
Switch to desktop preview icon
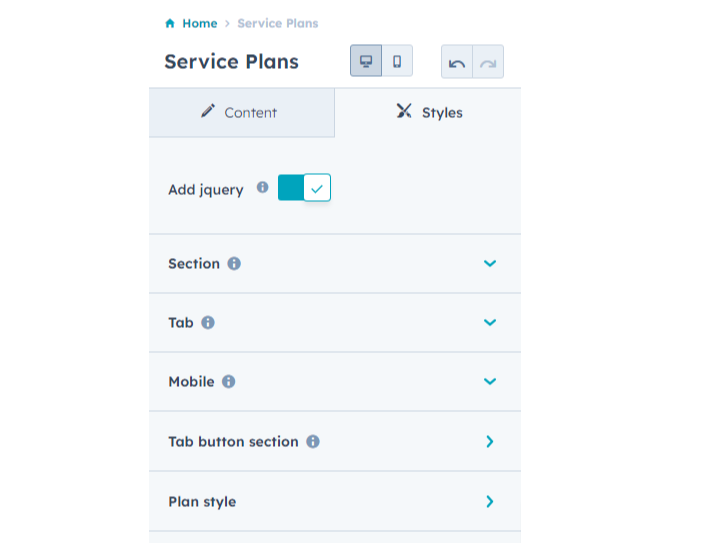[x=366, y=61]
